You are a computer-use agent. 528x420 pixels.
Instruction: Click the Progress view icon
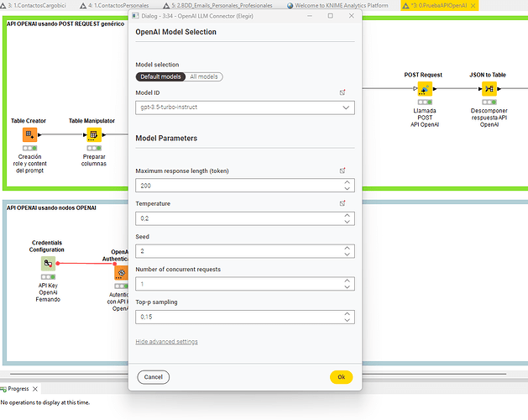3,389
